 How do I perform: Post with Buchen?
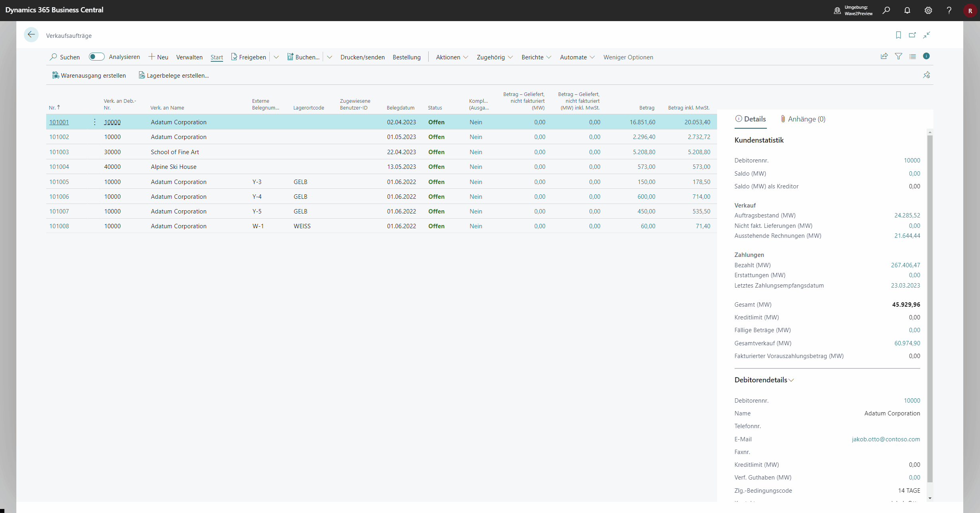[x=304, y=57]
